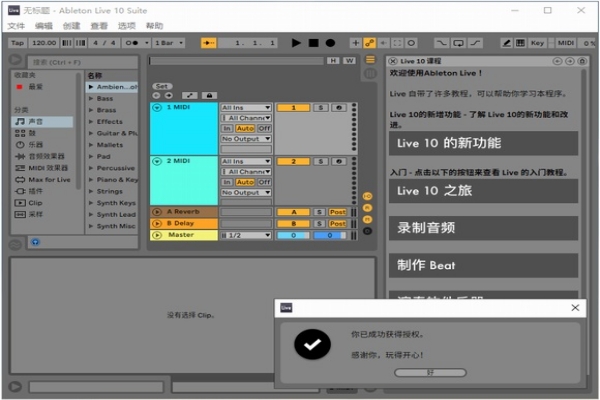This screenshot has height=400, width=600.
Task: Set 2 MIDI monitor to Off
Action: (x=264, y=182)
